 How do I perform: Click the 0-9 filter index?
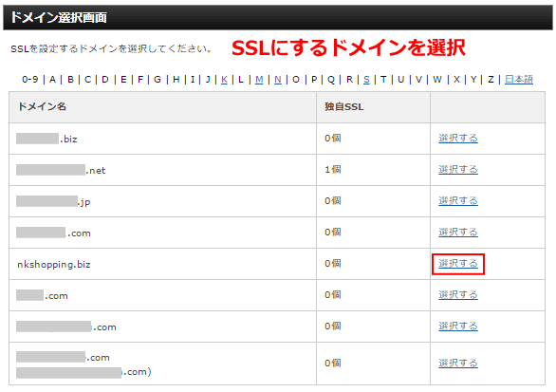coord(30,80)
